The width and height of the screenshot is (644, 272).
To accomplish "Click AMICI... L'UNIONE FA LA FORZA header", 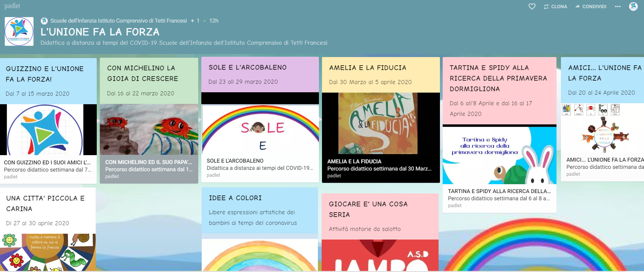I will [604, 73].
